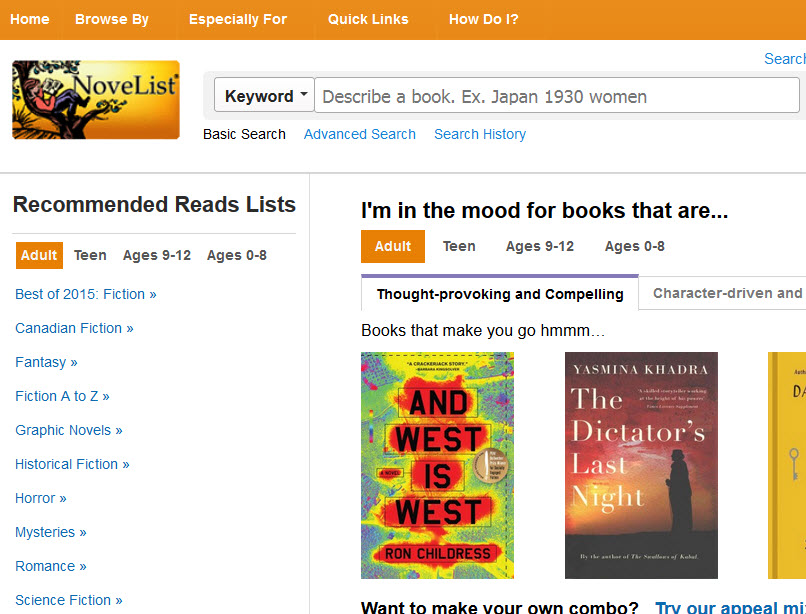Open the How Do I? menu
The width and height of the screenshot is (806, 614).
(484, 20)
